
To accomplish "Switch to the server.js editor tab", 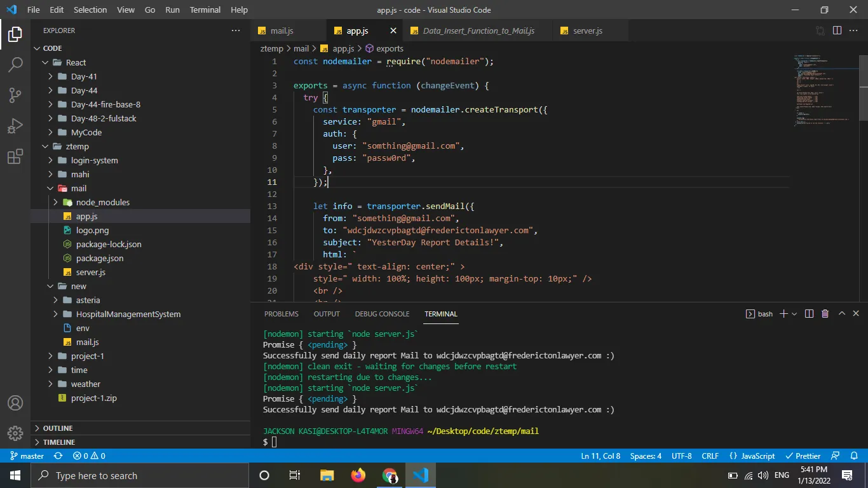I will [x=587, y=30].
